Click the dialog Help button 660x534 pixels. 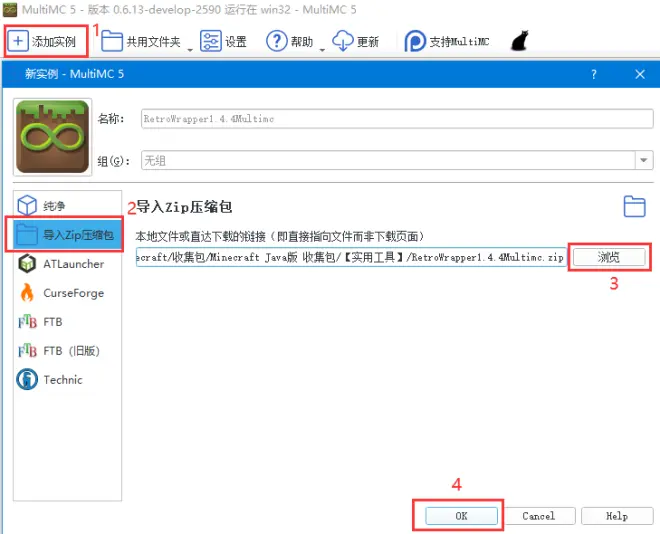tap(617, 516)
